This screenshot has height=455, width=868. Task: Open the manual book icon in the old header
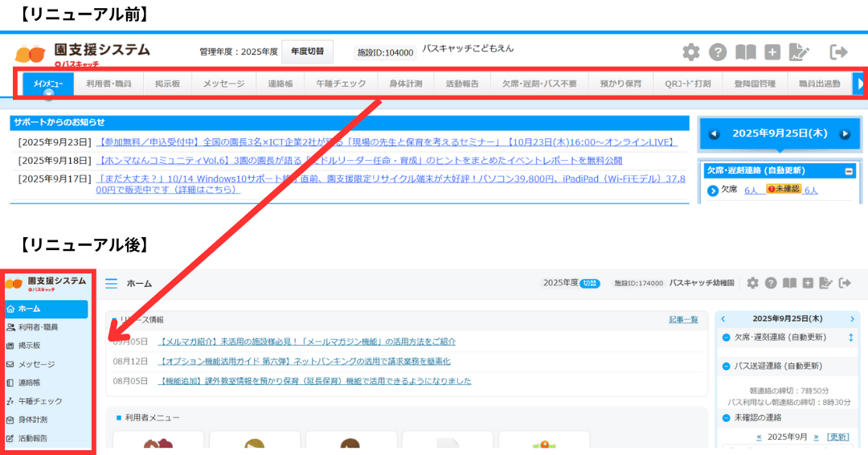[x=746, y=52]
